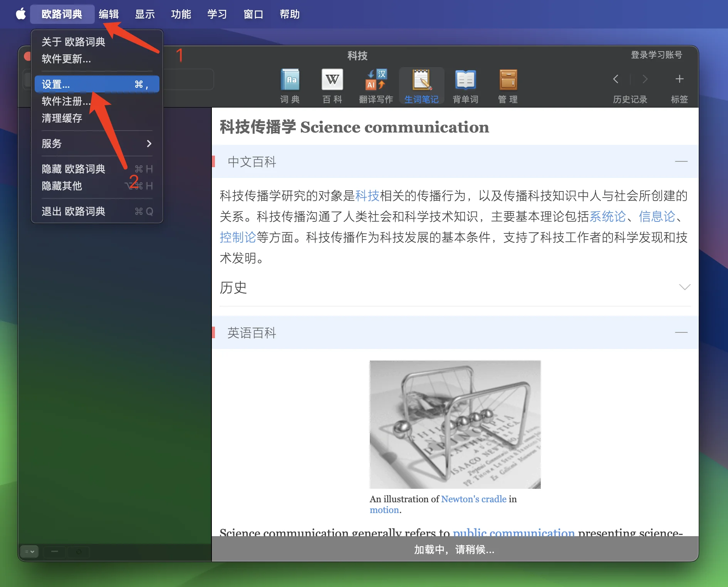Open the sidebar list options dropdown

pos(29,552)
